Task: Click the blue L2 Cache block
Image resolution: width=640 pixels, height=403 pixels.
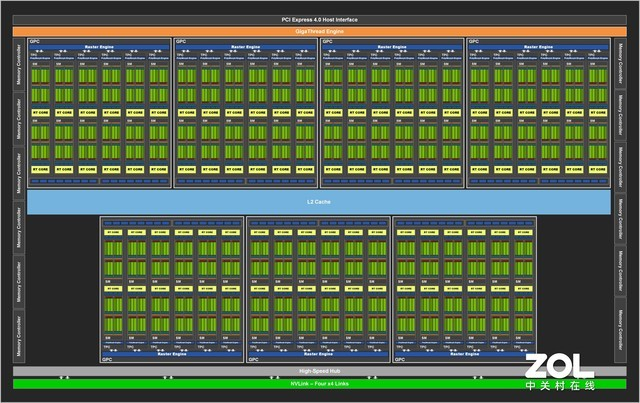Action: (x=319, y=201)
